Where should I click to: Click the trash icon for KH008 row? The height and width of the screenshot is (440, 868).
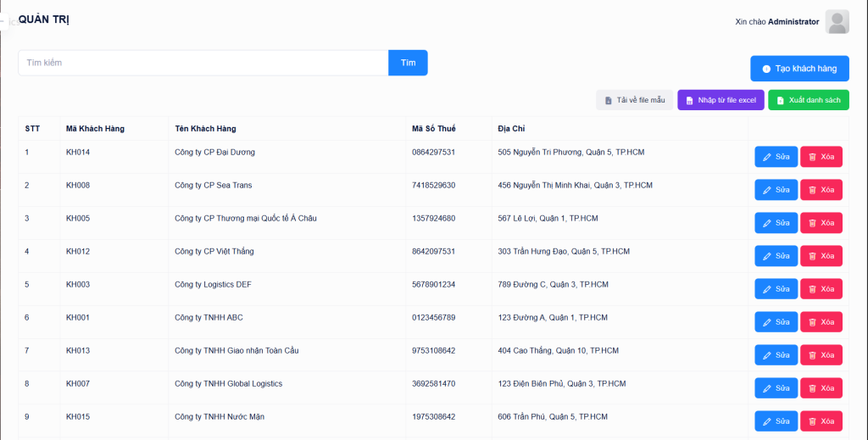click(812, 190)
